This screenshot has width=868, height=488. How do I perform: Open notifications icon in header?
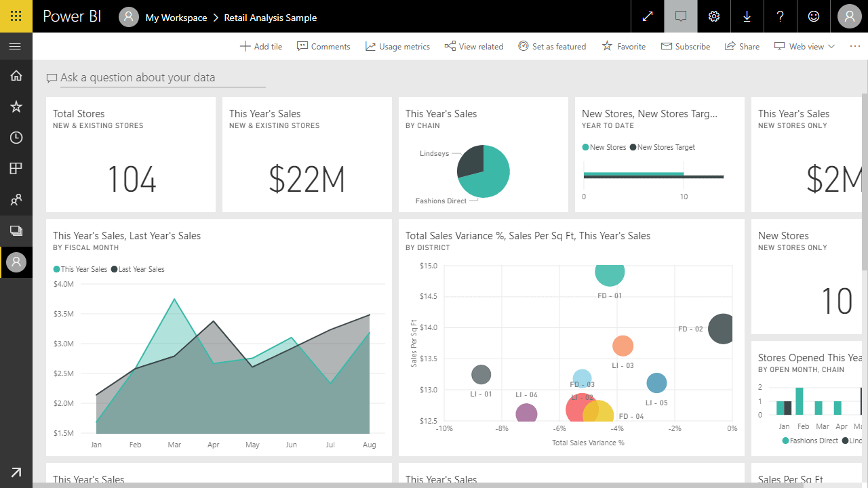681,16
